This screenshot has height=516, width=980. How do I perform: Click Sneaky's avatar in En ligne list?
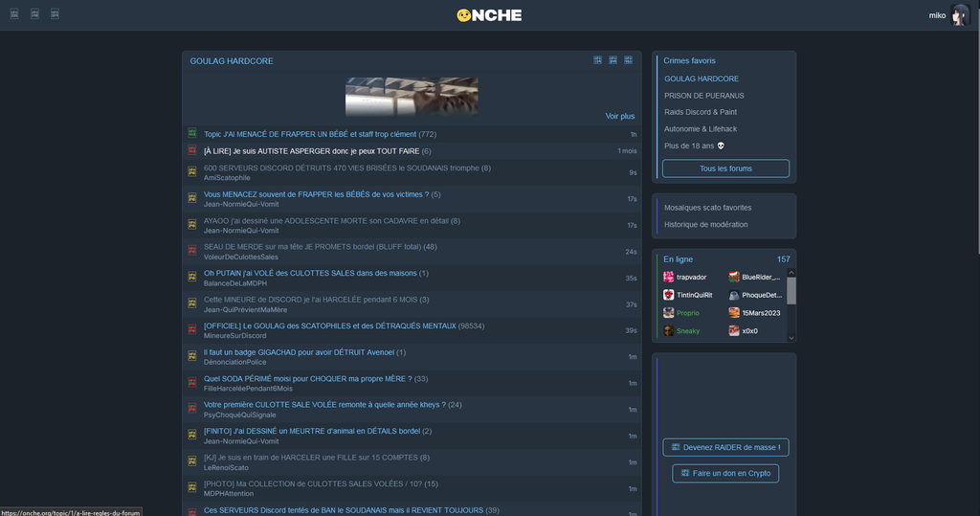pos(669,331)
